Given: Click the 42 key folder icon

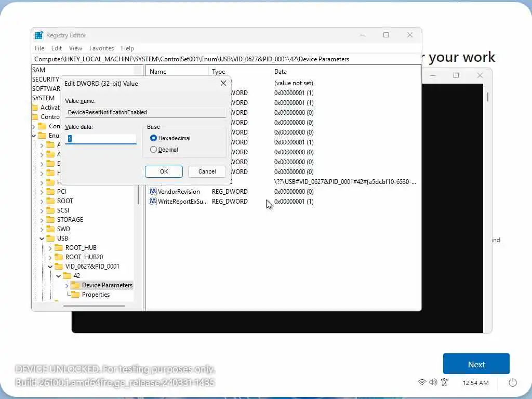Looking at the screenshot, I should coord(67,275).
